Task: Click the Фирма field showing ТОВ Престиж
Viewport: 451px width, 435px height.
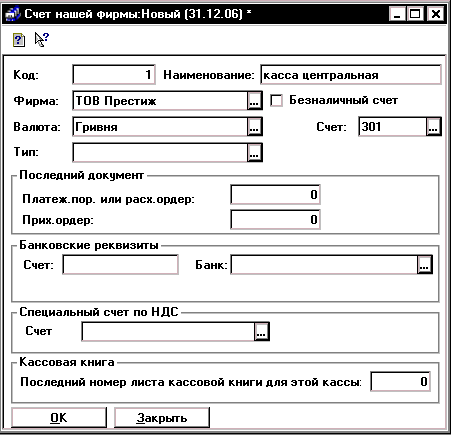Action: (x=160, y=101)
